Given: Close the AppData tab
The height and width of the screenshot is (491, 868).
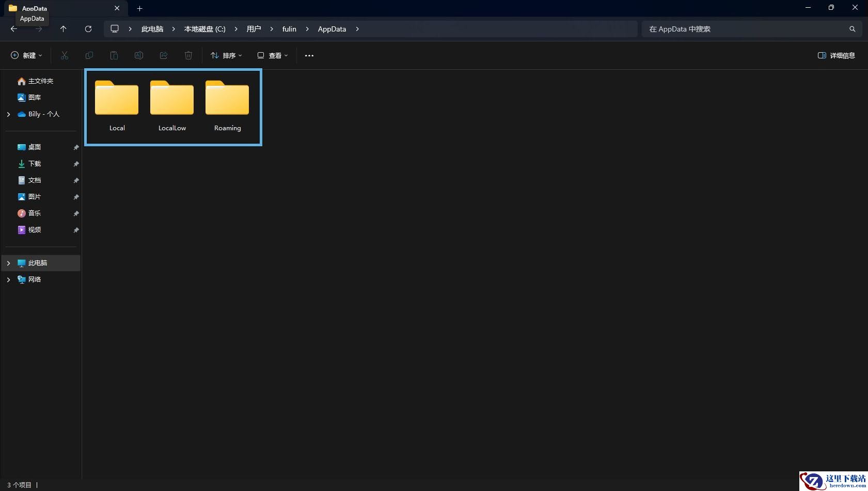Looking at the screenshot, I should (117, 8).
